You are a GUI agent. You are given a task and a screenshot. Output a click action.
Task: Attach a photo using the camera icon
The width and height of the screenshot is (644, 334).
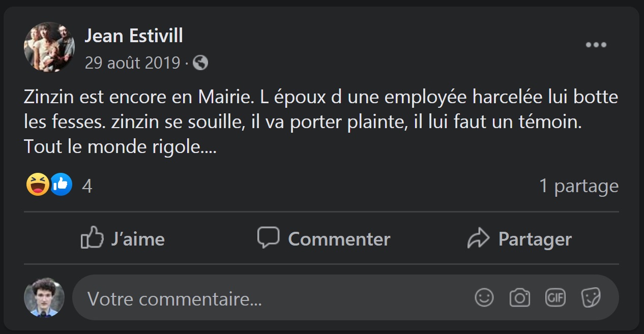coord(519,298)
